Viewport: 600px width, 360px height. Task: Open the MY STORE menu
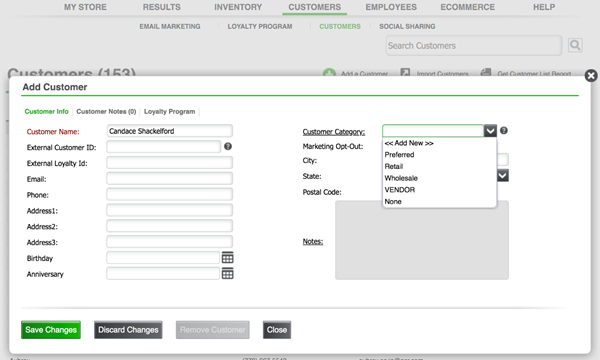85,7
